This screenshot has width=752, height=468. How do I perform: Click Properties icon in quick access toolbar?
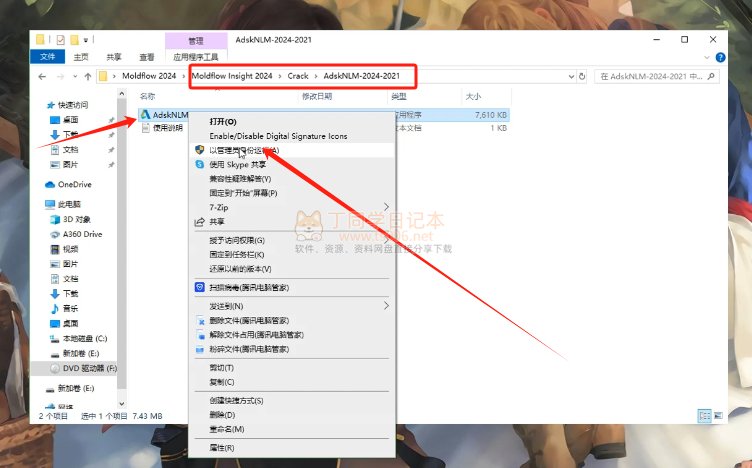pos(60,40)
